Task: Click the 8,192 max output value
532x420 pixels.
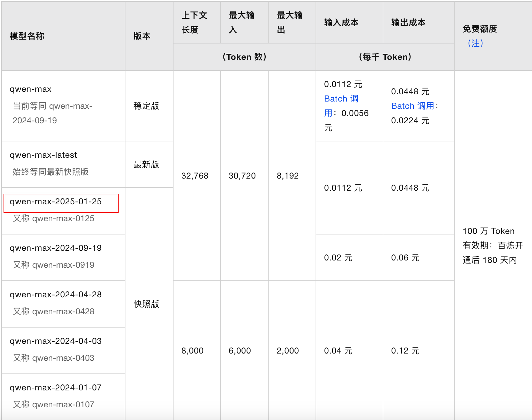Action: [x=287, y=176]
